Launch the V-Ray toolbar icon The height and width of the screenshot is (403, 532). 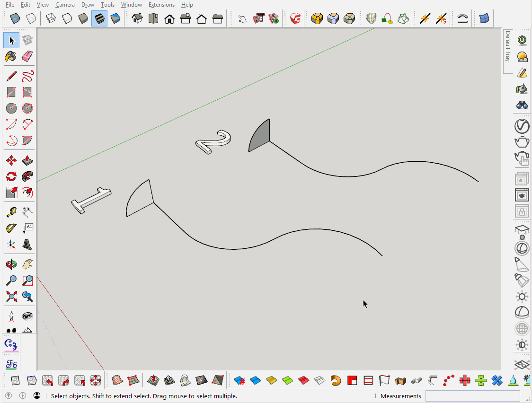click(294, 18)
